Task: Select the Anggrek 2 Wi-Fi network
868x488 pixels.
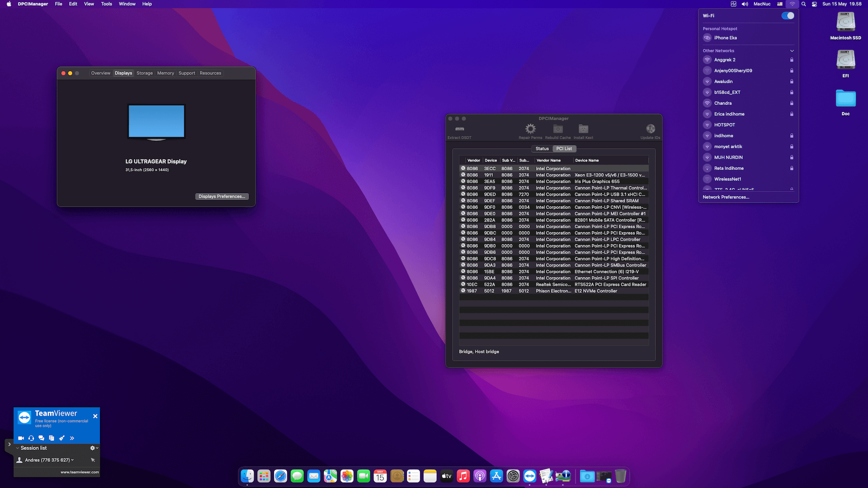Action: (x=725, y=60)
